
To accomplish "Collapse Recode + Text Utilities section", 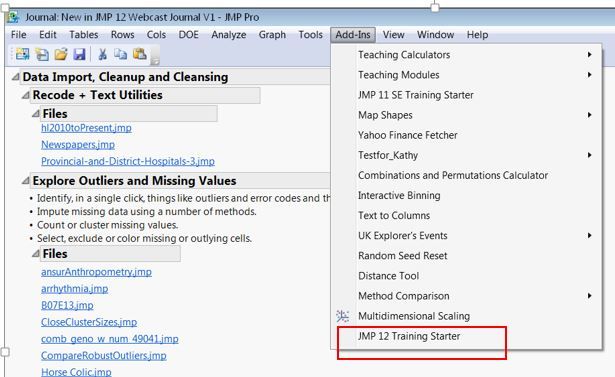I will tap(25, 95).
